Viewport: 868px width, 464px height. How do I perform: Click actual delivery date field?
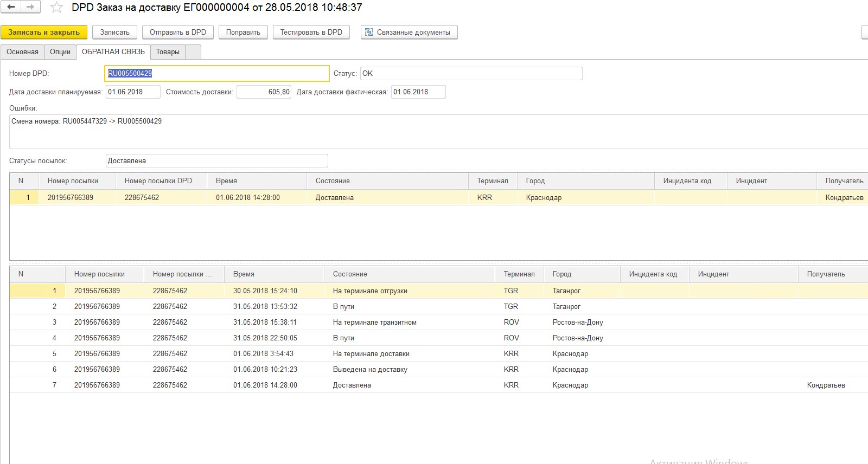(x=418, y=92)
